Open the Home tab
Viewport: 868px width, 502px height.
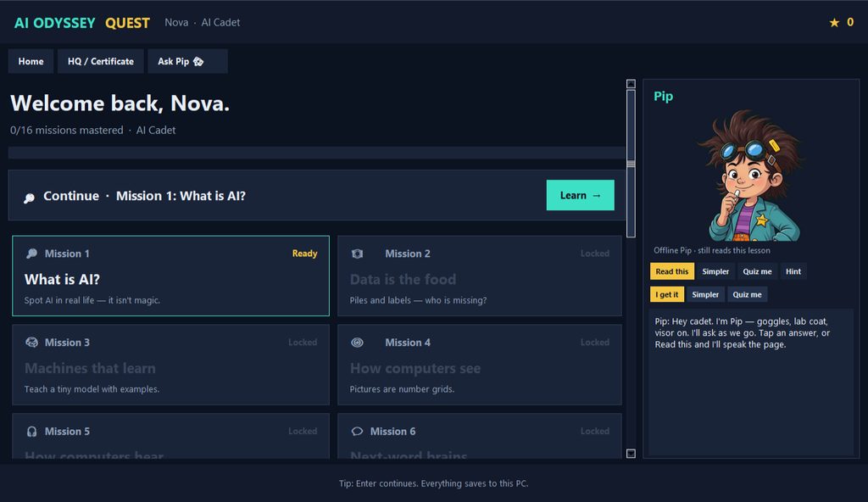point(31,62)
